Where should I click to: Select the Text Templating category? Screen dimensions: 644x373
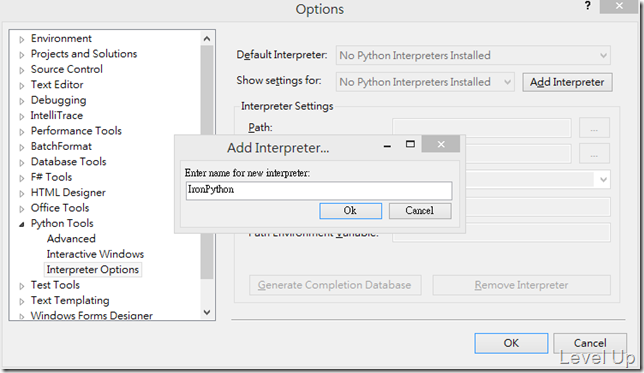point(70,300)
